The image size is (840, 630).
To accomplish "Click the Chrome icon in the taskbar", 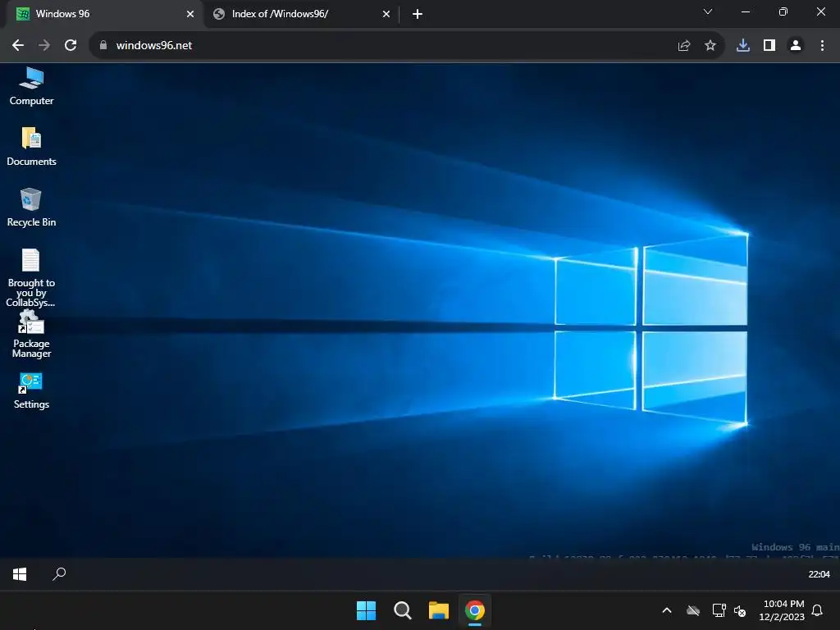I will pos(475,610).
